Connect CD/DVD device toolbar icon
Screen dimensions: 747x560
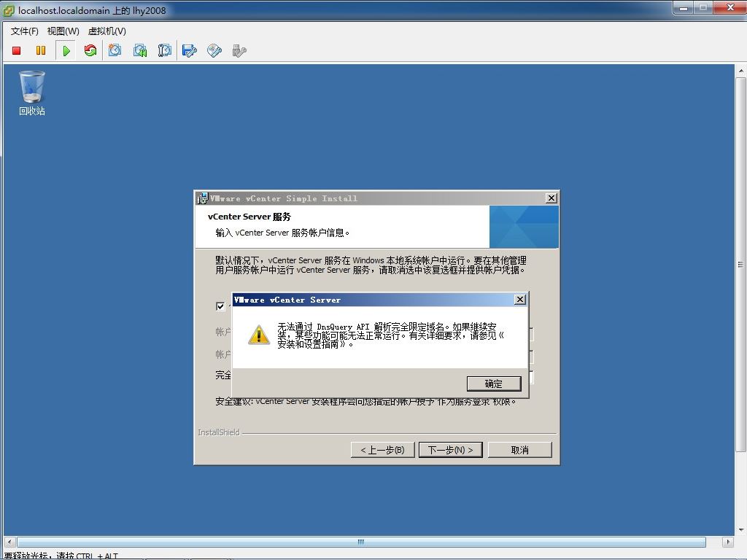coord(214,50)
